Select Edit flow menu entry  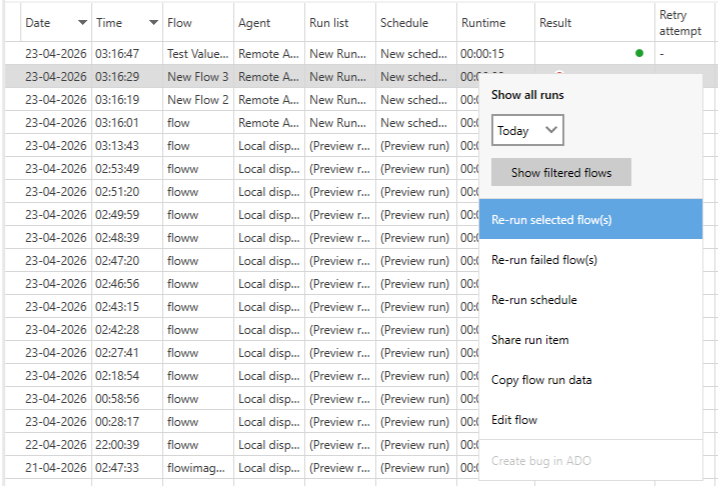click(591, 420)
